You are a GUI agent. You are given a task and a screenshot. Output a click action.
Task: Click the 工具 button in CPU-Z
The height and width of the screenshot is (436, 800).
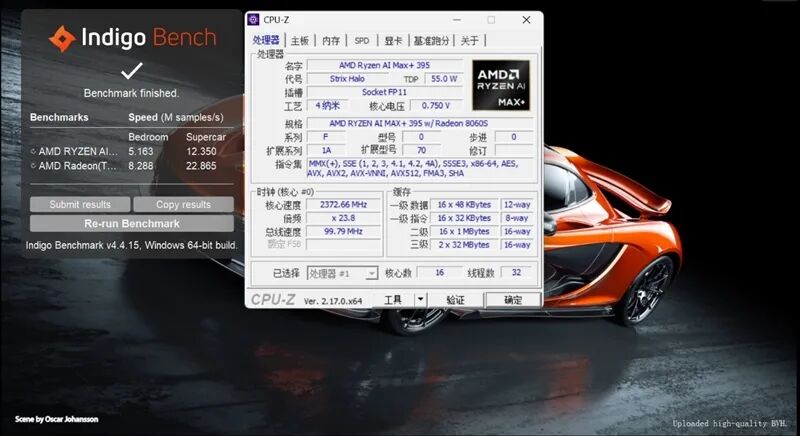(393, 300)
